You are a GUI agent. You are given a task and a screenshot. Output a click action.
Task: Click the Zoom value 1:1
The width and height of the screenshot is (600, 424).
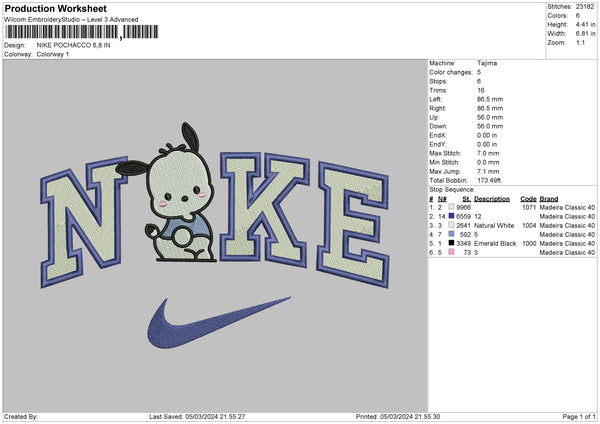click(580, 42)
